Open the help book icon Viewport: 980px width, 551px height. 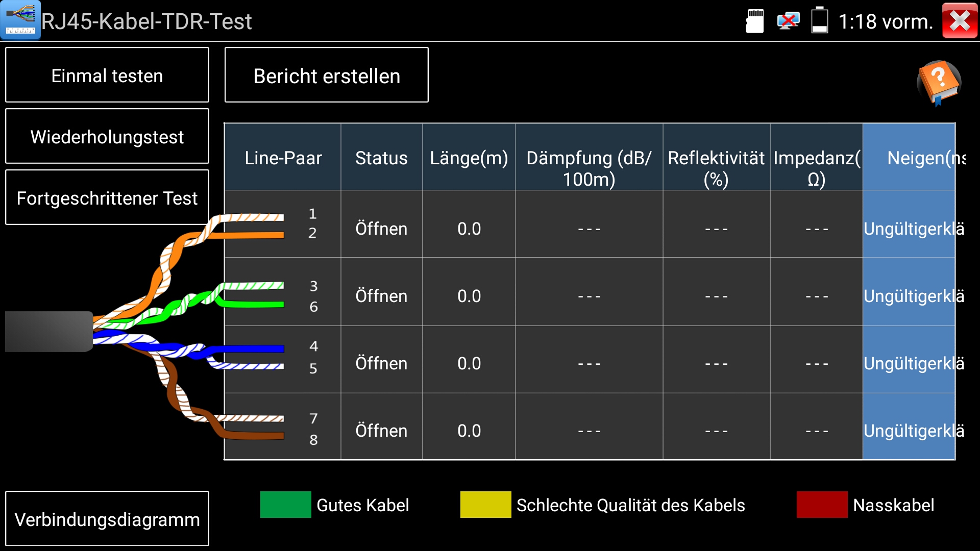click(939, 83)
